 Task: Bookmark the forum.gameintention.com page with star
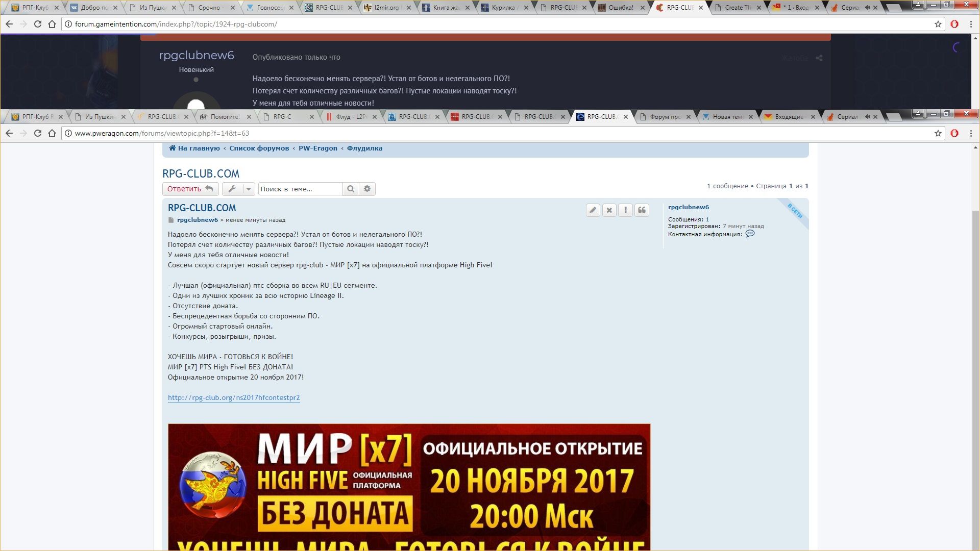[938, 24]
